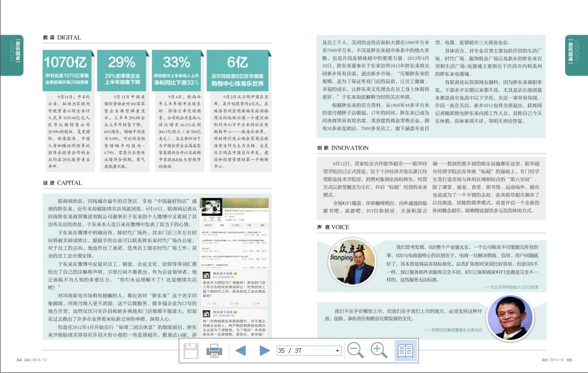Go to the next page arrow
588x373 pixels.
pos(264,351)
